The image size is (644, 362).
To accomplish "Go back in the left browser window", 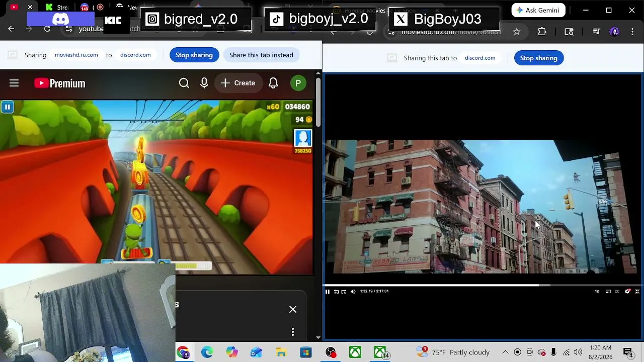I will point(11,29).
